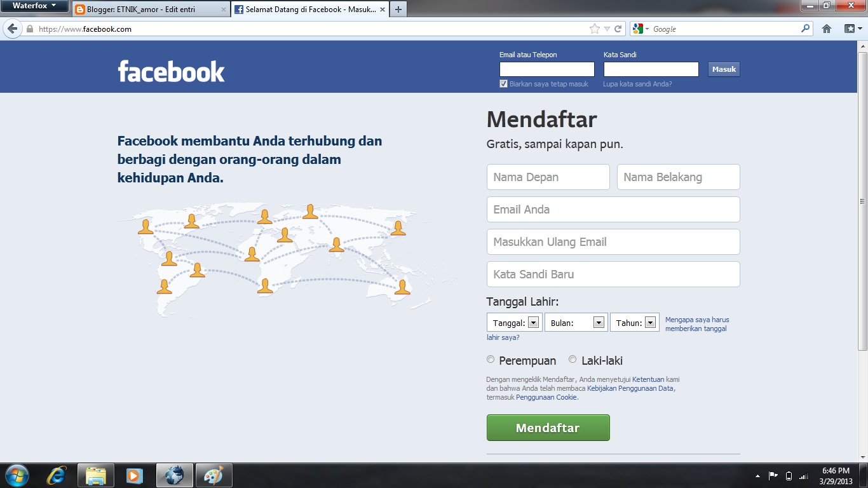Screen dimensions: 868x488
Task: Click the battery power tray icon
Action: [789, 475]
